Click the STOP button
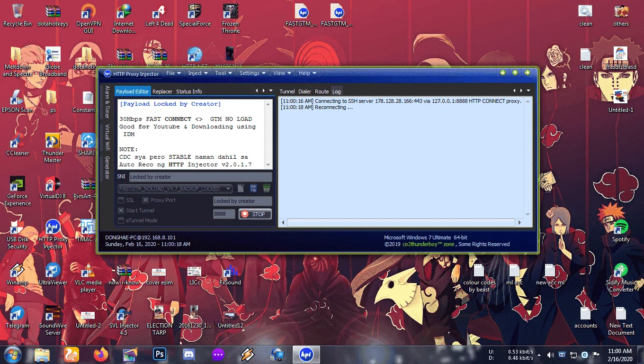 pyautogui.click(x=255, y=214)
